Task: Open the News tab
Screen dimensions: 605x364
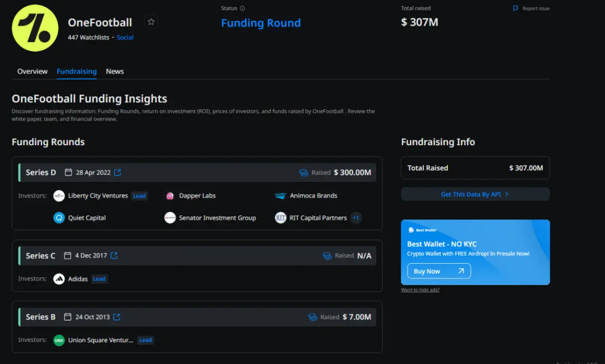Action: click(x=115, y=71)
